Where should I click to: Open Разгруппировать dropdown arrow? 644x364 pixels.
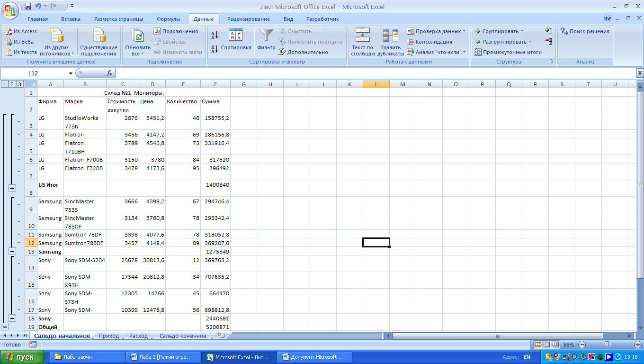point(530,42)
